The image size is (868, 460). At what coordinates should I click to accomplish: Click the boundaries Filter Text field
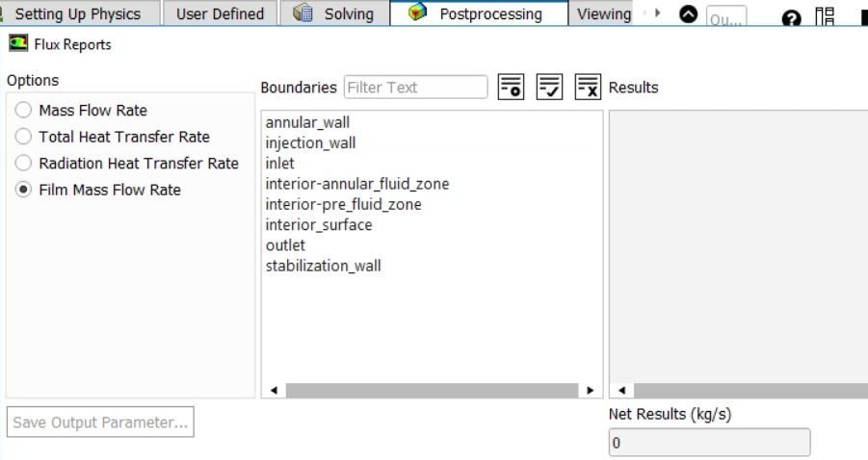click(x=416, y=88)
